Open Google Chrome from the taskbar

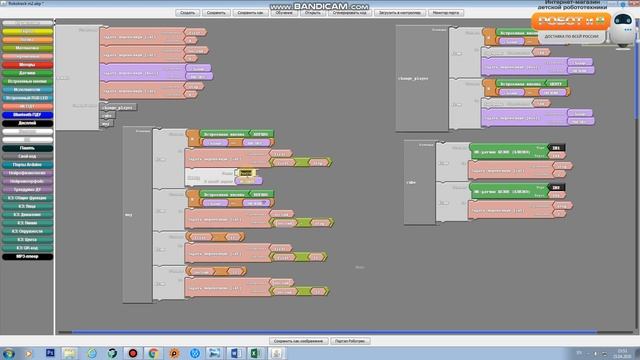point(153,353)
